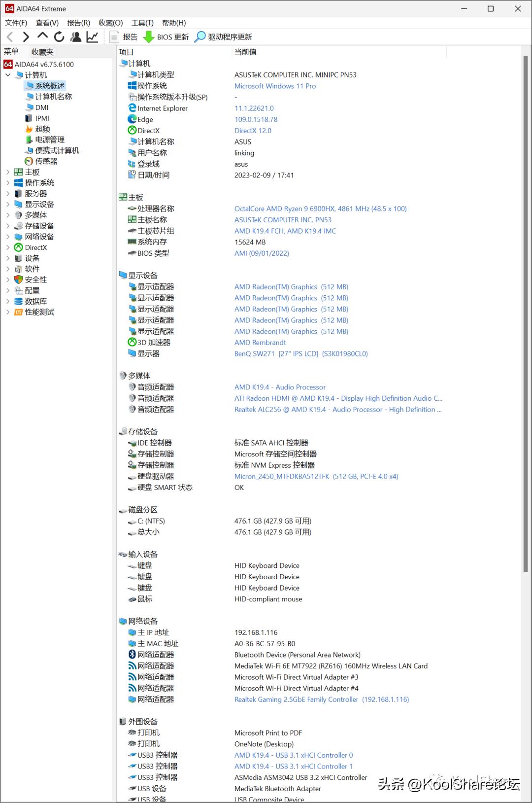Image resolution: width=532 pixels, height=803 pixels.
Task: Open the Realtek Gaming 2.5GbE link
Action: point(322,699)
